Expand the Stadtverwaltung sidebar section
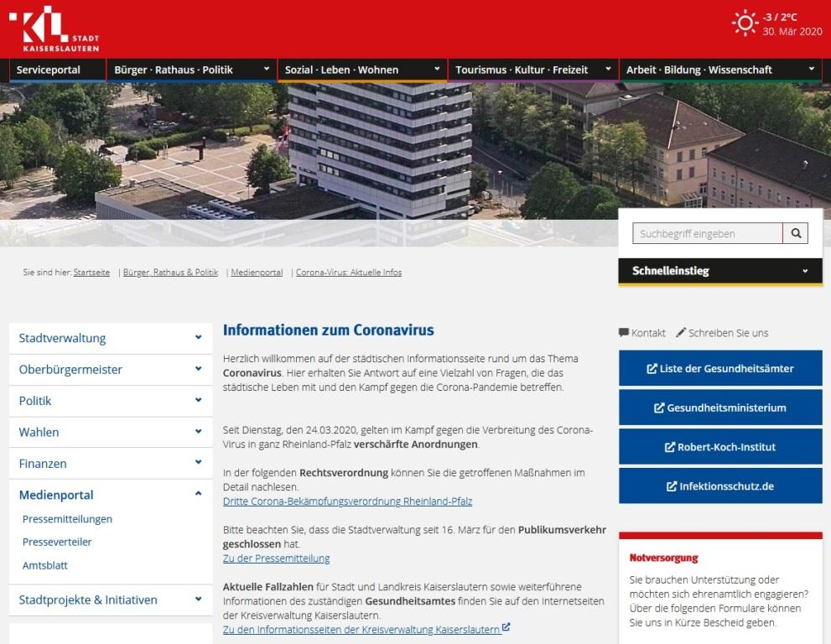This screenshot has height=644, width=831. 198,338
